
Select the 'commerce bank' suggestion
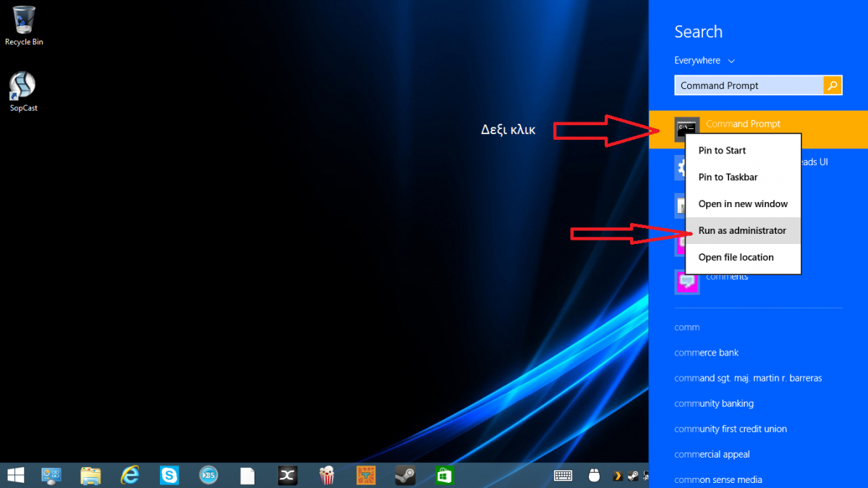707,353
